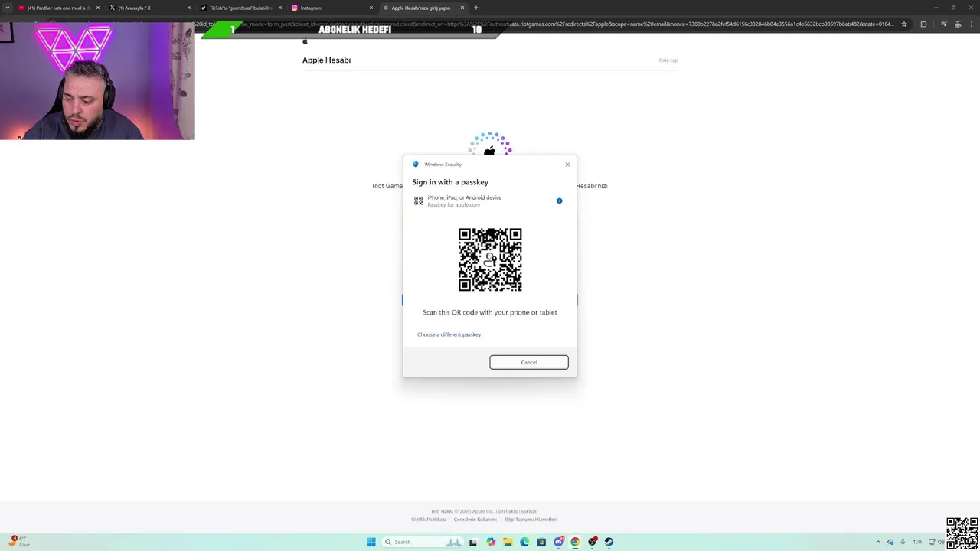Open the red-badged app next to Chrome
This screenshot has height=551, width=980.
[x=592, y=542]
